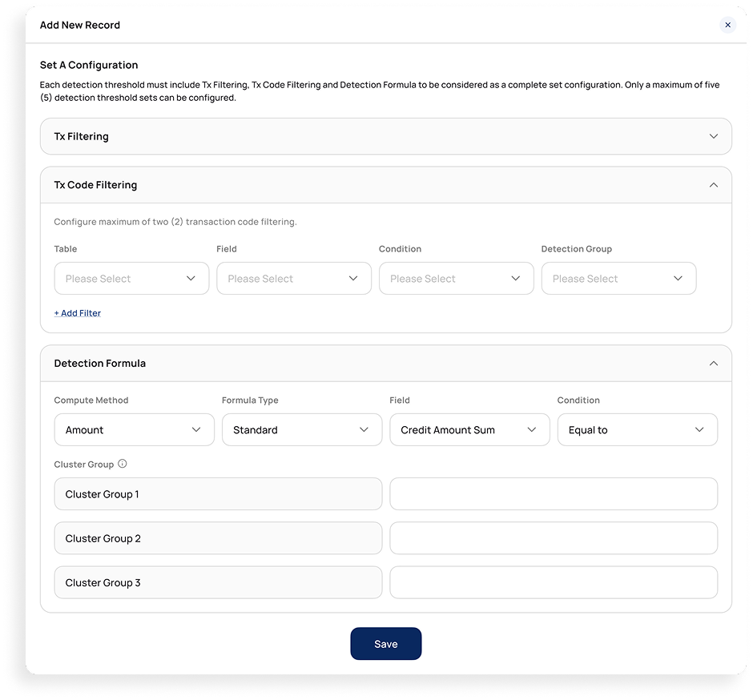Click the Cluster Group 3 name field
The image size is (753, 700).
[x=218, y=582]
